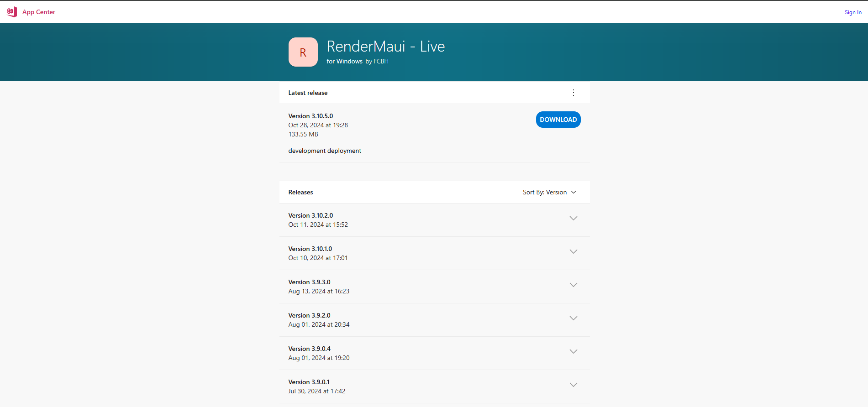The height and width of the screenshot is (407, 868).
Task: Click the for Windows platform text
Action: click(x=345, y=61)
